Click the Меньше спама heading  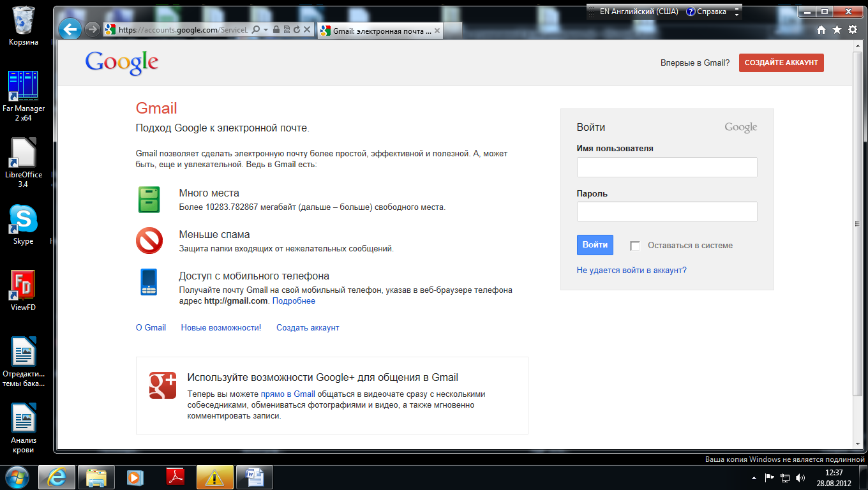214,235
